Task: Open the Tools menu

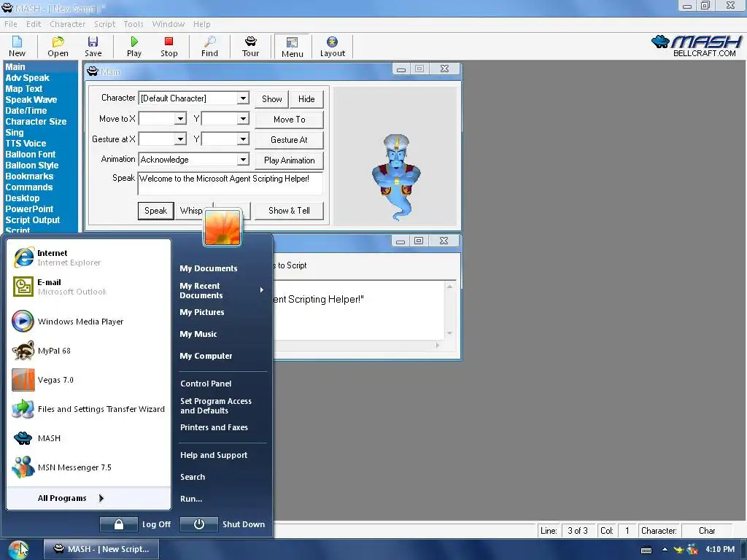Action: point(133,24)
